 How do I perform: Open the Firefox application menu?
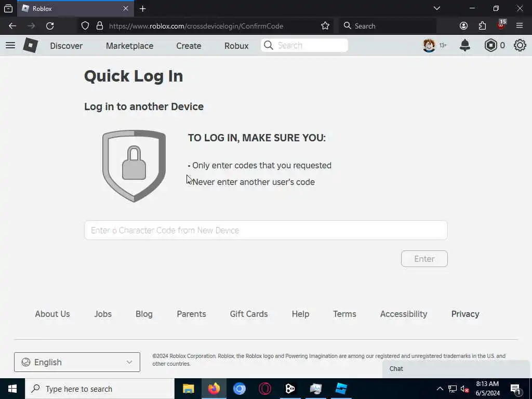click(520, 26)
